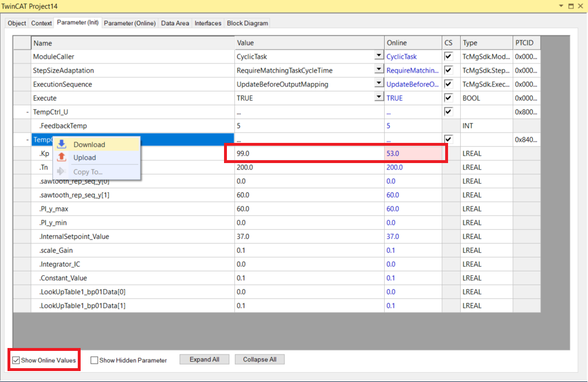This screenshot has width=588, height=382.
Task: Open the Parameter (Online) tab
Action: [130, 23]
